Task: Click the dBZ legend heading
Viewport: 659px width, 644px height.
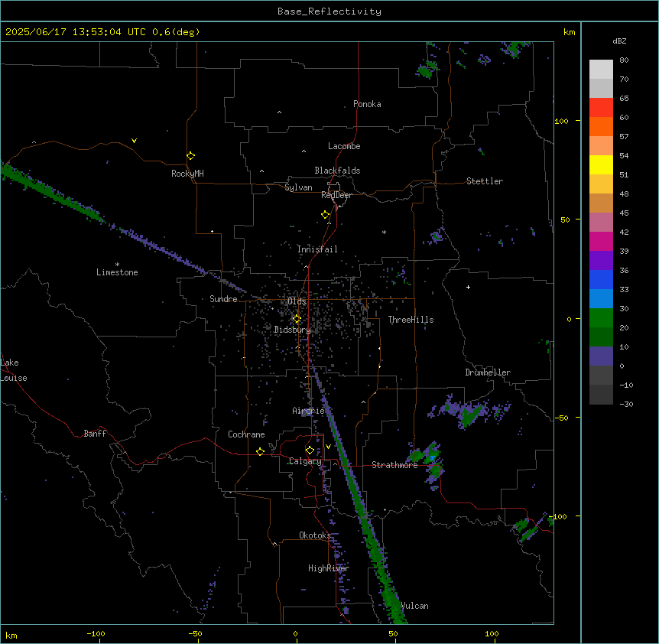Action: (619, 41)
